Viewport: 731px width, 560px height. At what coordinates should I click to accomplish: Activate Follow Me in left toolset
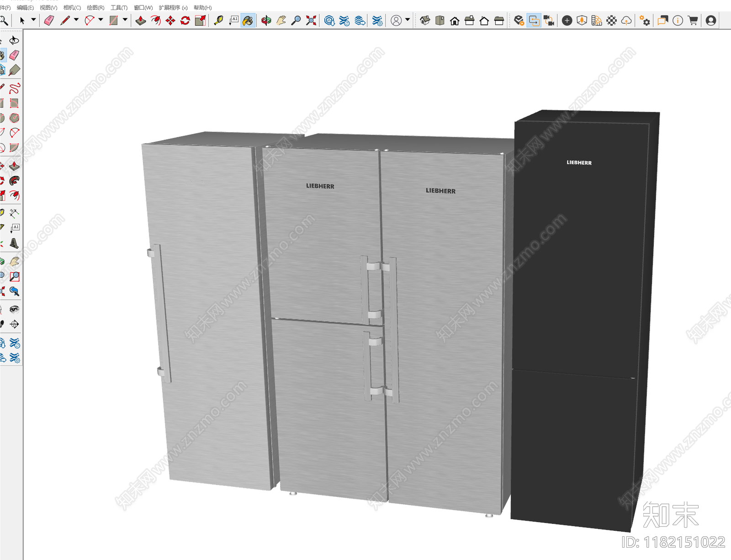click(14, 180)
